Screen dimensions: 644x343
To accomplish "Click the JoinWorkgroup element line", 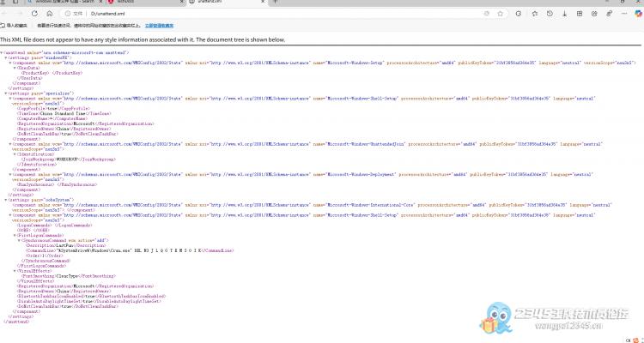I will (x=68, y=159).
